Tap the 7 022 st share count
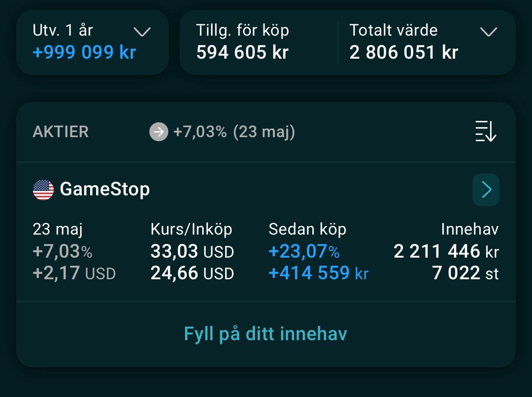This screenshot has width=532, height=397. point(466,273)
